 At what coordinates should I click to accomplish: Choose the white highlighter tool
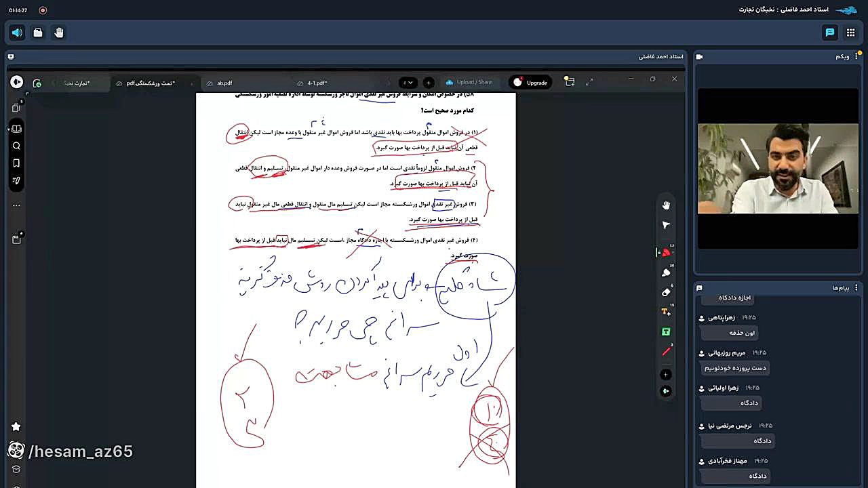point(666,272)
